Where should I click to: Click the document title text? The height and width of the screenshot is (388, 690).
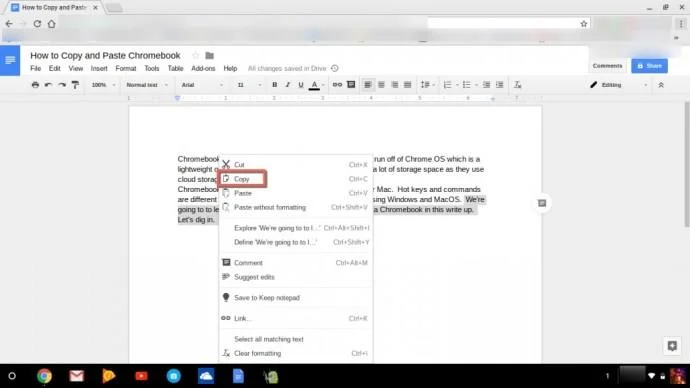pyautogui.click(x=105, y=55)
